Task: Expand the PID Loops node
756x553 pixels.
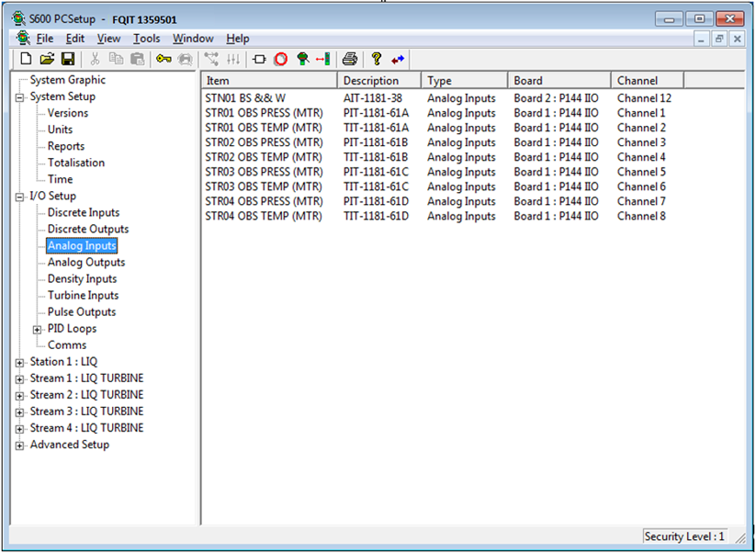Action: pos(37,329)
